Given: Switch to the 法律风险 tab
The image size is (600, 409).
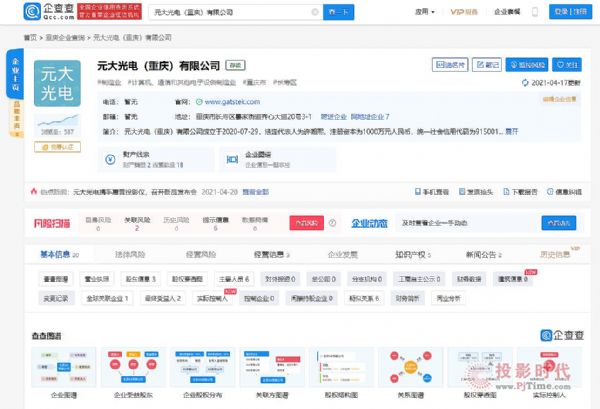Looking at the screenshot, I should [131, 255].
